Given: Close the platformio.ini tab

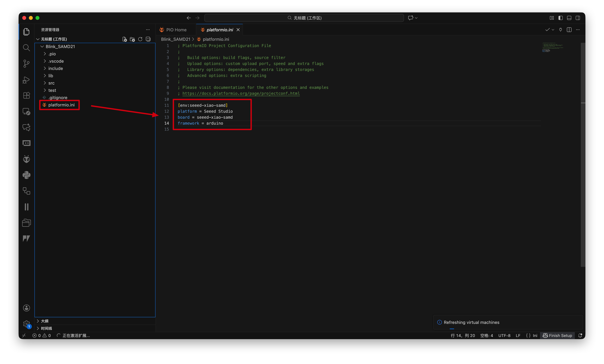Looking at the screenshot, I should [x=238, y=30].
